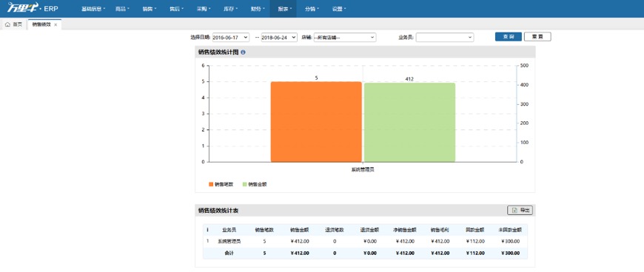Screen dimensions: 644x272
Task: Click the orange 销售笔数 bar in chart
Action: 316,122
